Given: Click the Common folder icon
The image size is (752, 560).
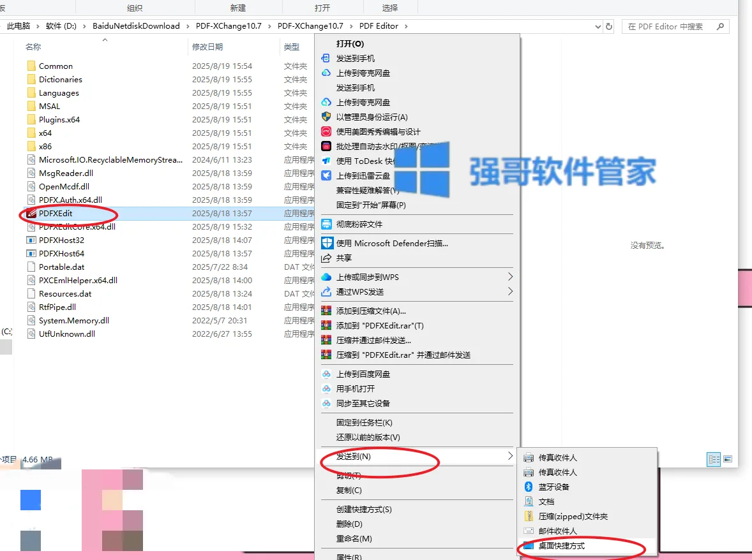Looking at the screenshot, I should coord(32,66).
